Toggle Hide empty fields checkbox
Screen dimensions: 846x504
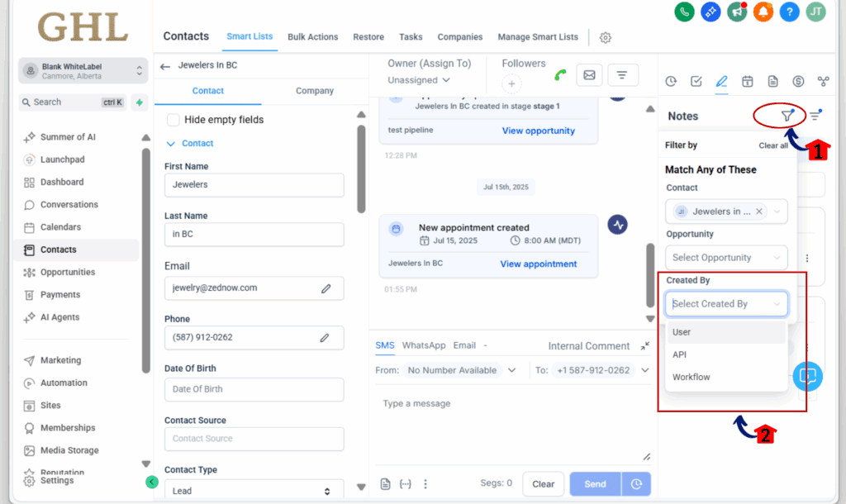[x=173, y=120]
